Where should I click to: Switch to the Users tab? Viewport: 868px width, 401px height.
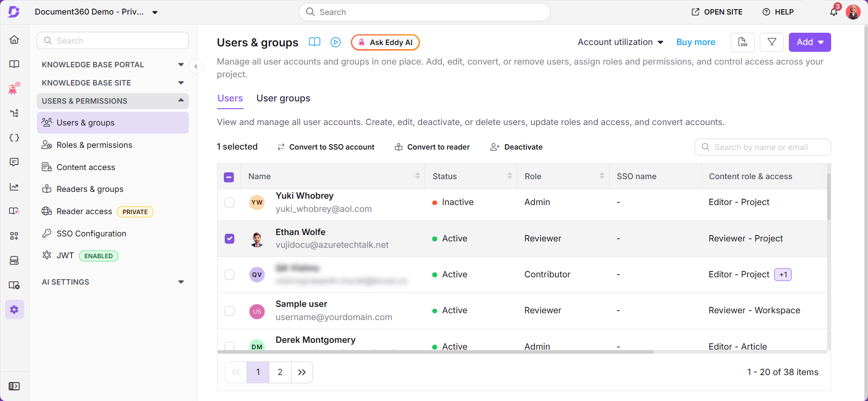pyautogui.click(x=230, y=98)
